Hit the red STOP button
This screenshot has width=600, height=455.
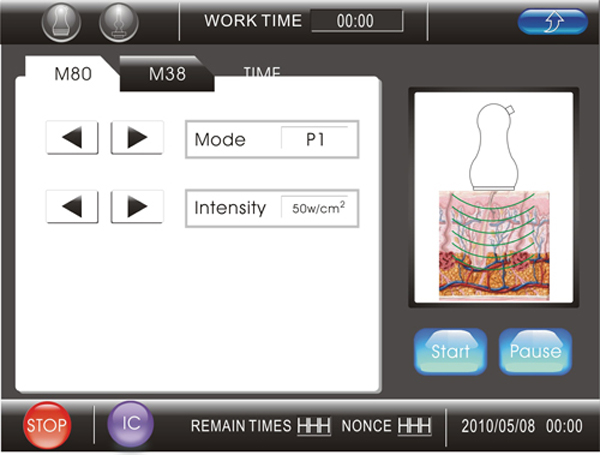(x=47, y=425)
